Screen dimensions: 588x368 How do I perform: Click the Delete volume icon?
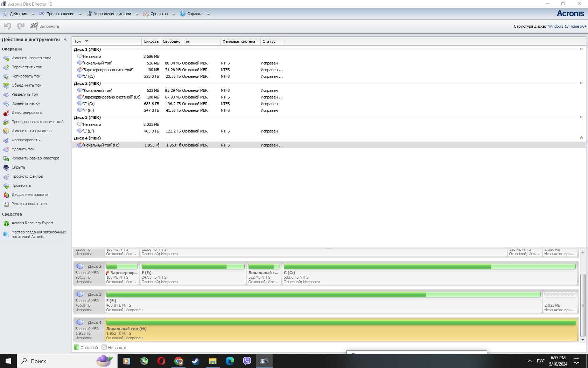[6, 149]
